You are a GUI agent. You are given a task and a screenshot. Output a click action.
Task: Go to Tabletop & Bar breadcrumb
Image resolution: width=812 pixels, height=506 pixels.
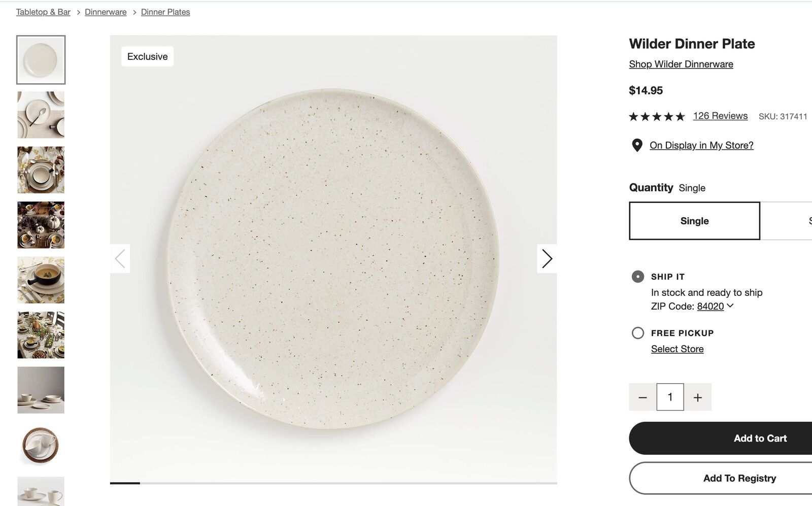pos(43,12)
